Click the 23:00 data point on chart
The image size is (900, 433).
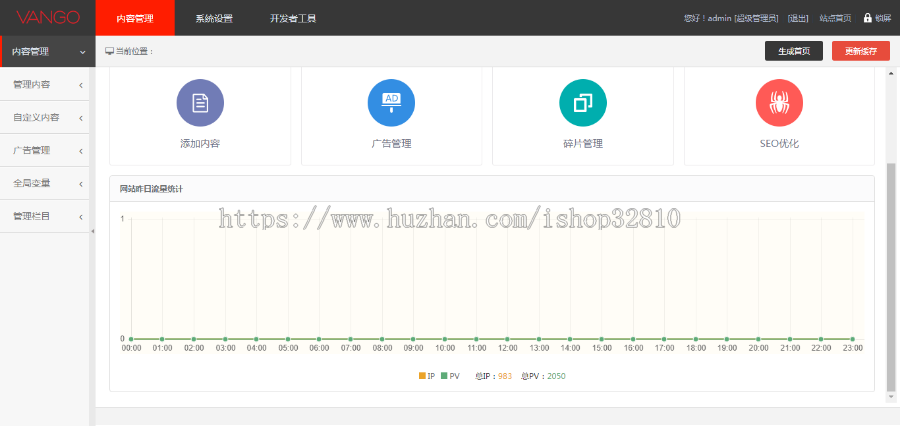tap(852, 339)
